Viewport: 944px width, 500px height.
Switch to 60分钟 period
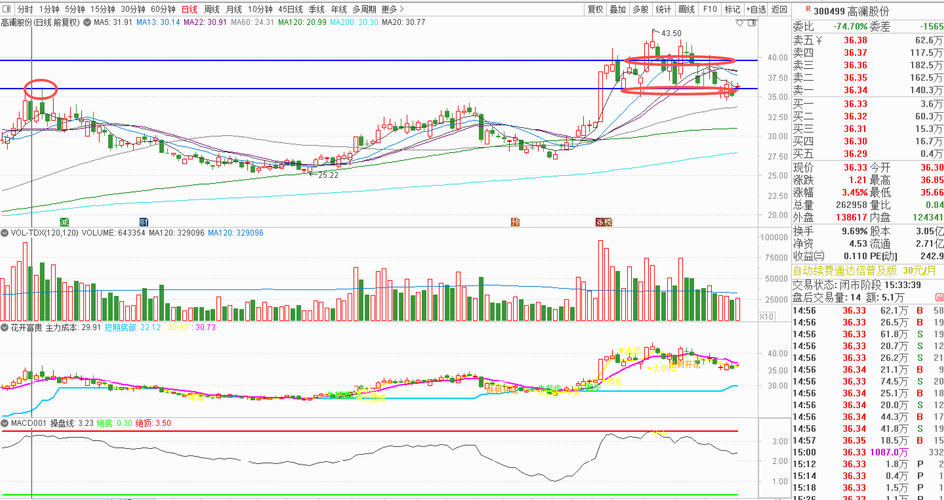click(163, 9)
